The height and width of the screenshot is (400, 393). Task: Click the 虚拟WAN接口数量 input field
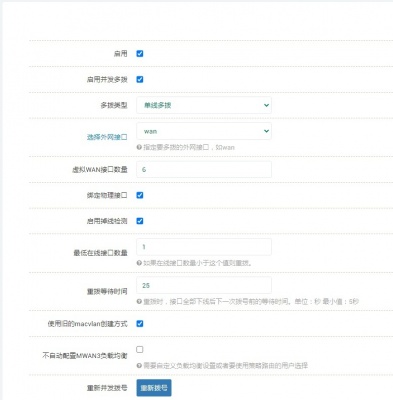pyautogui.click(x=204, y=170)
